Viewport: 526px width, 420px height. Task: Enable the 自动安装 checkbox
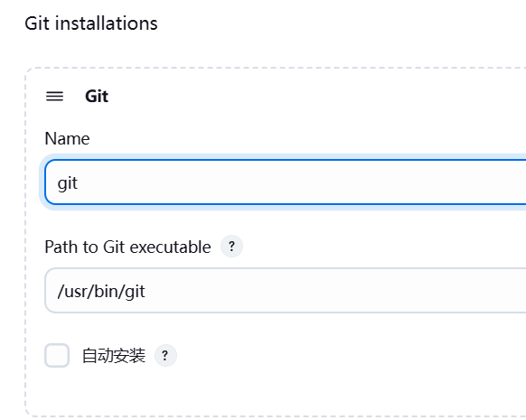[x=57, y=355]
